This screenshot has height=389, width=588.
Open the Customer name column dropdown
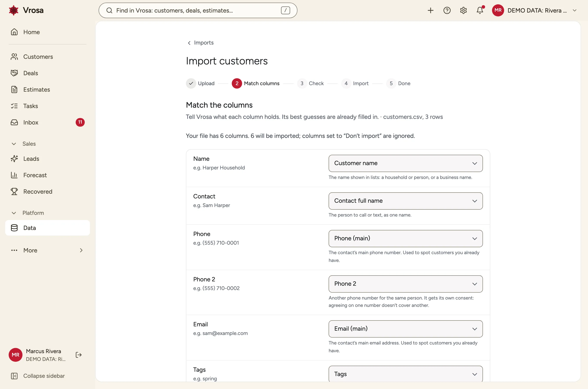click(x=405, y=163)
